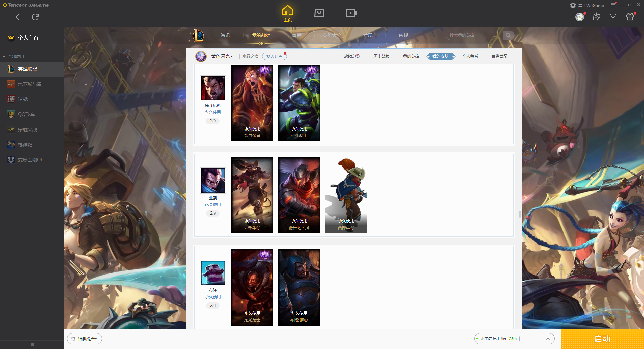Open the 主页 home tab icon
644x349 pixels.
click(x=288, y=14)
